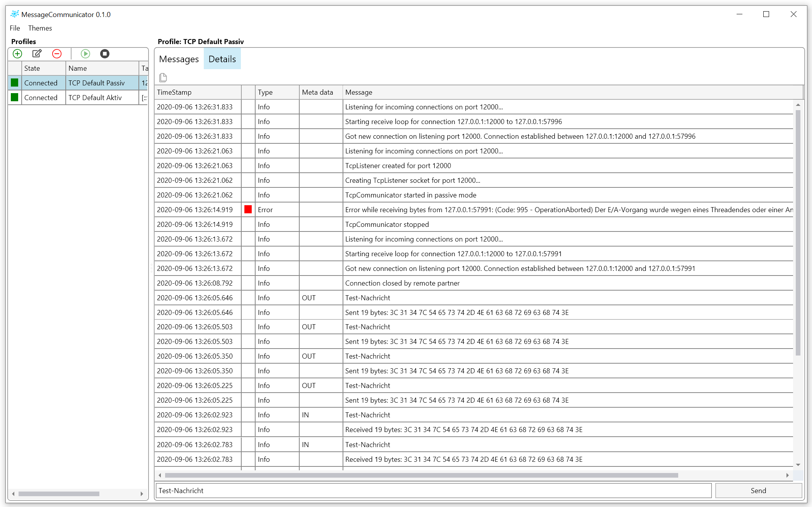Screen dimensions: 812x507
Task: Remove the selected profile with the red minus icon
Action: (57, 54)
